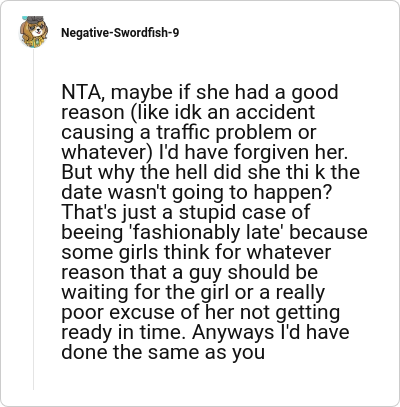
Task: Click the line "whatever) I'd have forgiven her."
Action: pos(205,152)
